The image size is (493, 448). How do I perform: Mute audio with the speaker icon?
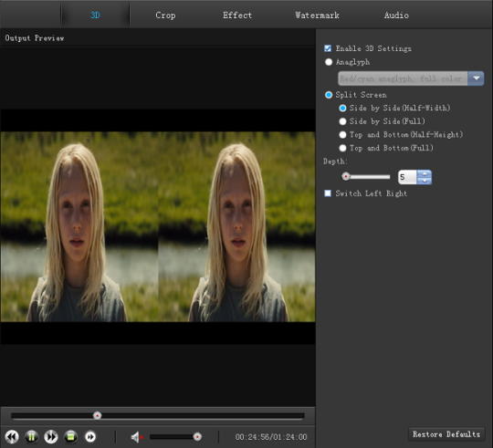(136, 437)
